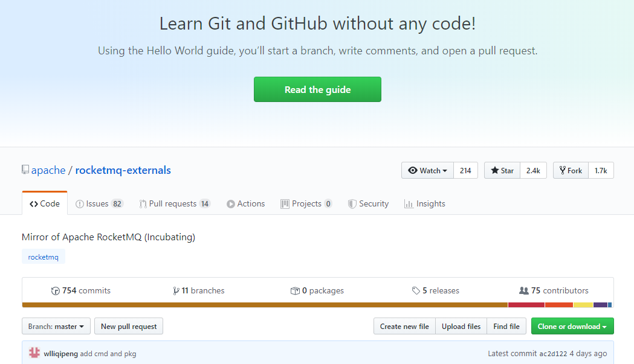Click the Read the guide button
The image size is (634, 364).
317,89
